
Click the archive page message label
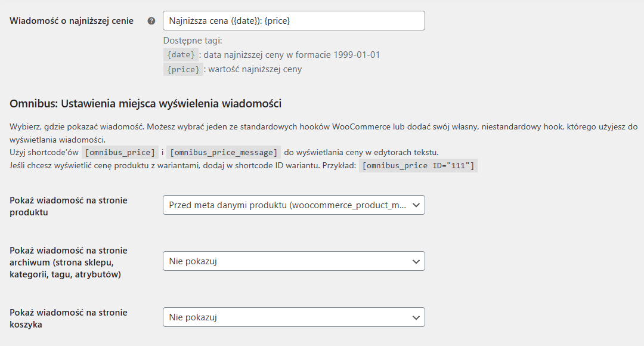69,262
